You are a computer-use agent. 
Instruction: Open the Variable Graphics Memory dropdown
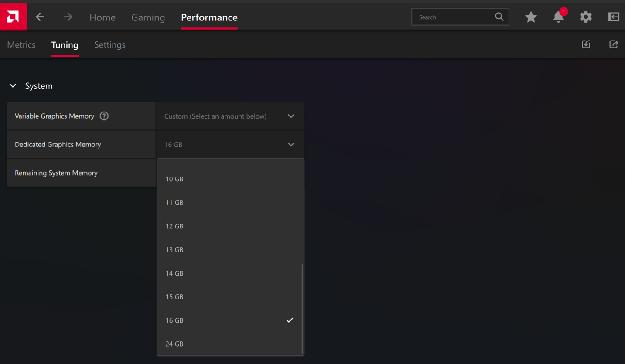point(230,116)
